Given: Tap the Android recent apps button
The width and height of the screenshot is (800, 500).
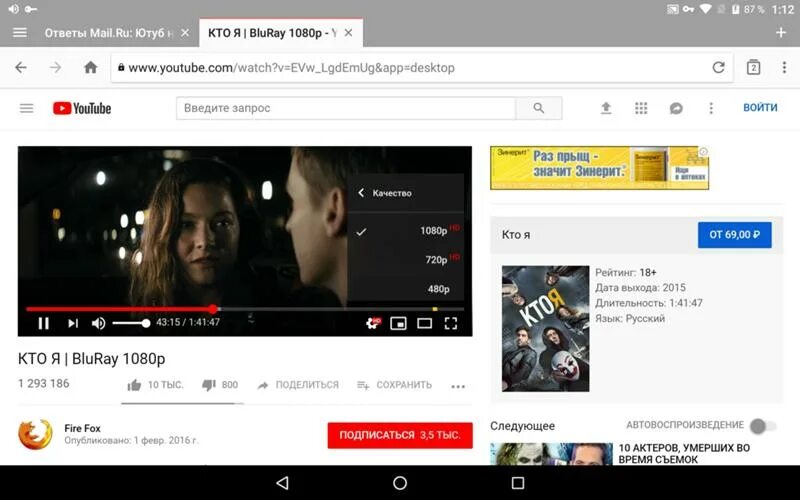Looking at the screenshot, I should (518, 483).
